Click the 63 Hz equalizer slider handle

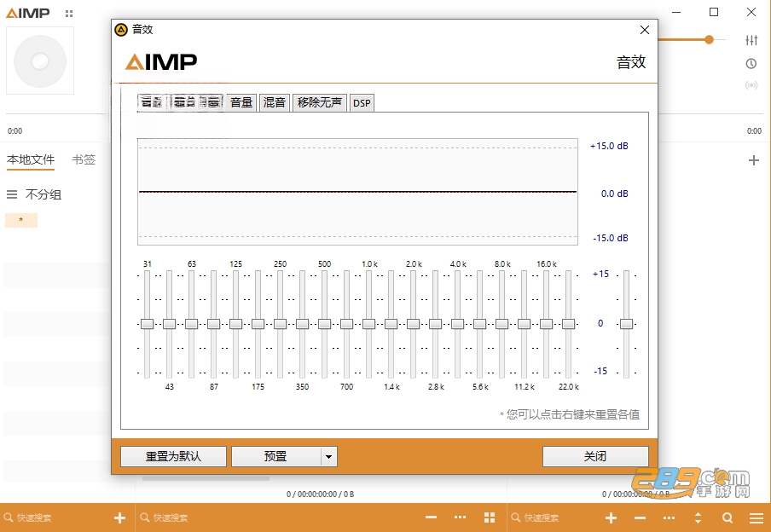pos(191,324)
